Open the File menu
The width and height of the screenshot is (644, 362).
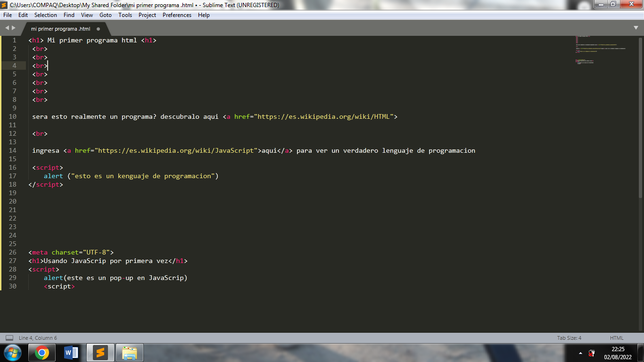click(8, 15)
